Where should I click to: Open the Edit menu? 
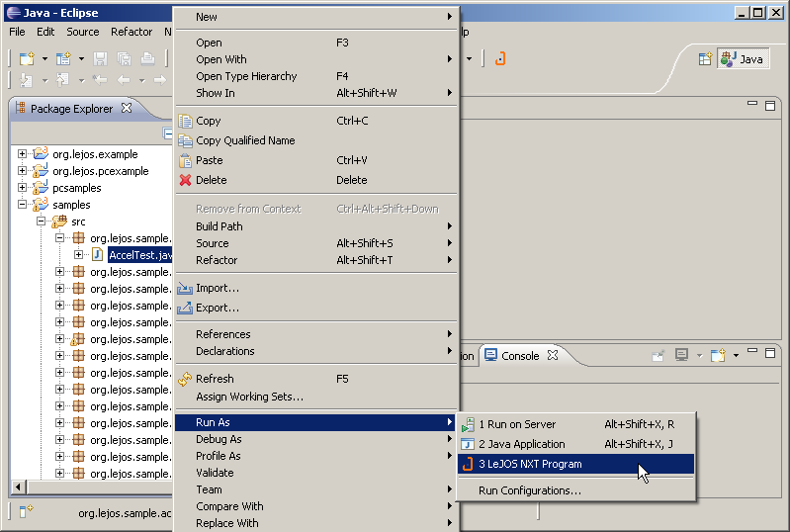[45, 32]
